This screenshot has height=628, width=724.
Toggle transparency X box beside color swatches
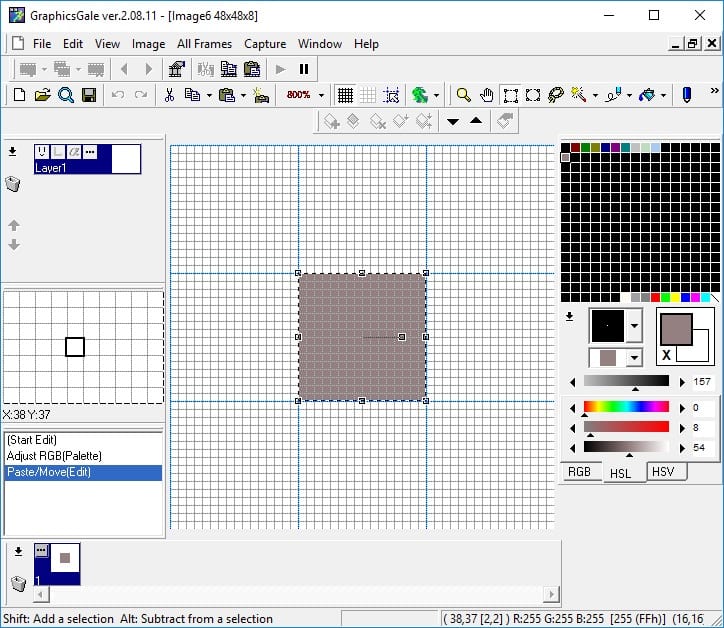666,355
